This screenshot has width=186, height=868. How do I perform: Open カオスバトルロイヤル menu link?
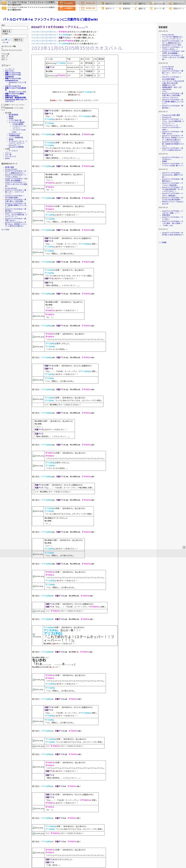coord(13,86)
